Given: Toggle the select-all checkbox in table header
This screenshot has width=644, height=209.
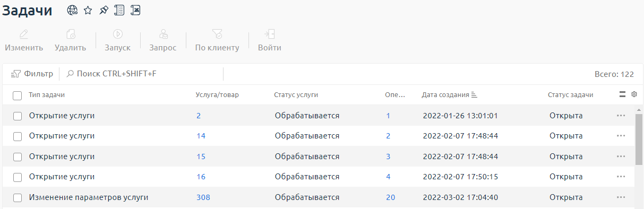Looking at the screenshot, I should [17, 95].
